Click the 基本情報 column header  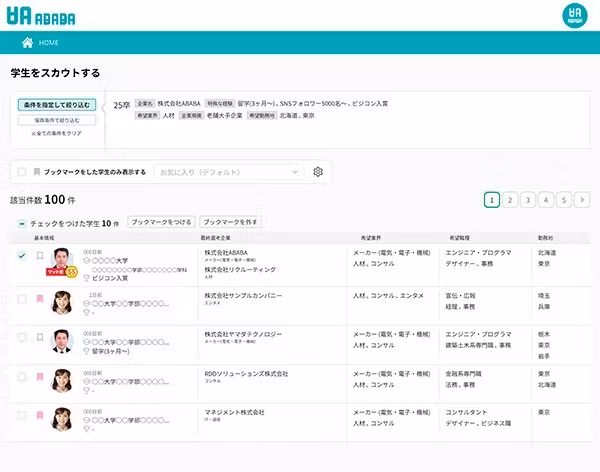[44, 238]
